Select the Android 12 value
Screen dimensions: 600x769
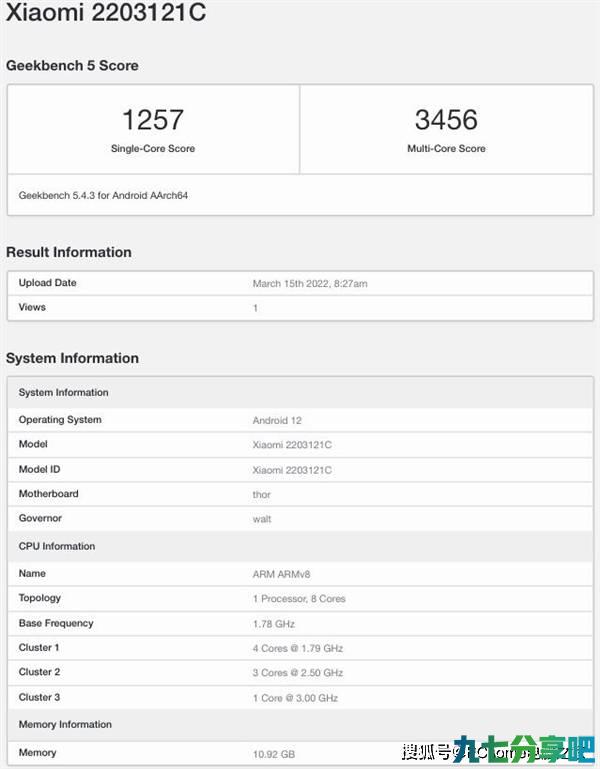point(277,420)
